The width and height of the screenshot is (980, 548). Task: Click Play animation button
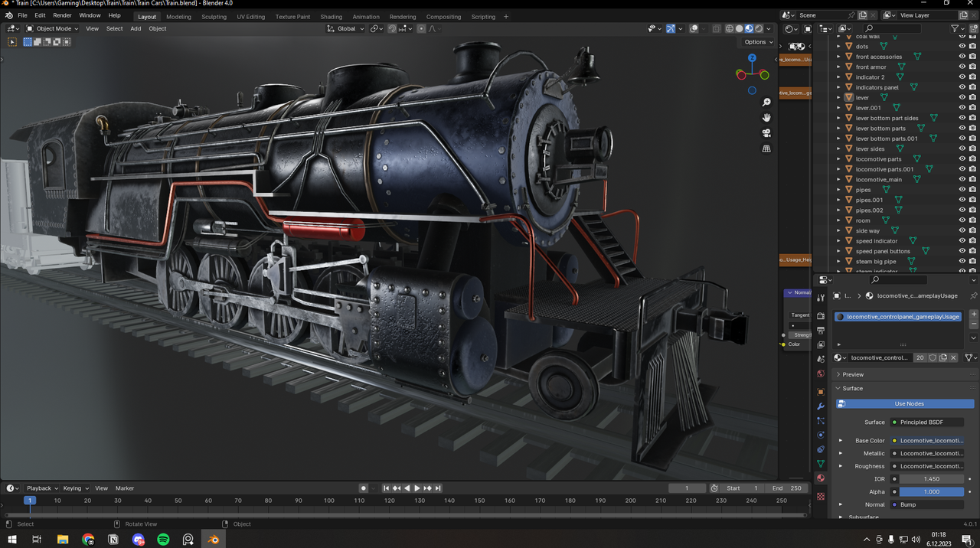pyautogui.click(x=417, y=488)
